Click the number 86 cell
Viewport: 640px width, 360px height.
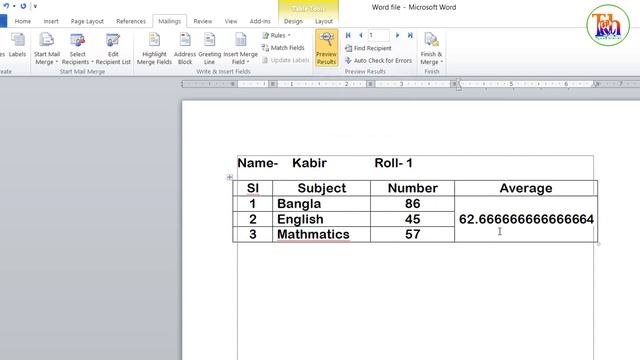(x=412, y=204)
